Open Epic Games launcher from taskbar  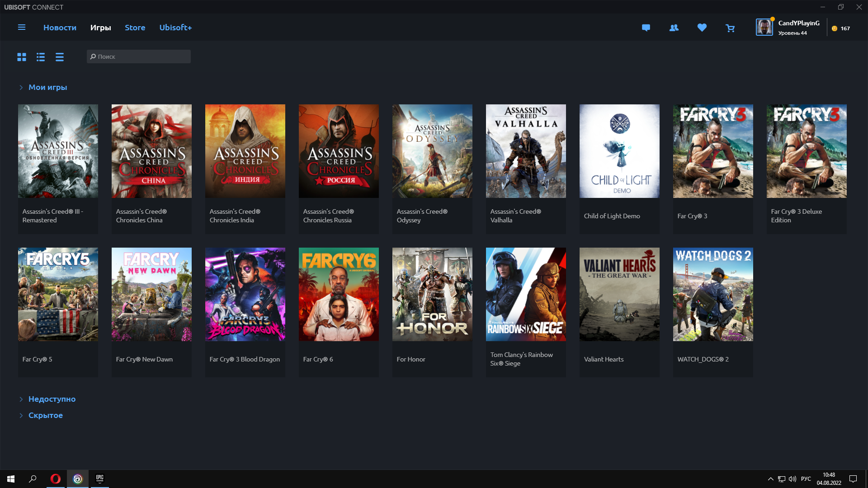coord(100,479)
